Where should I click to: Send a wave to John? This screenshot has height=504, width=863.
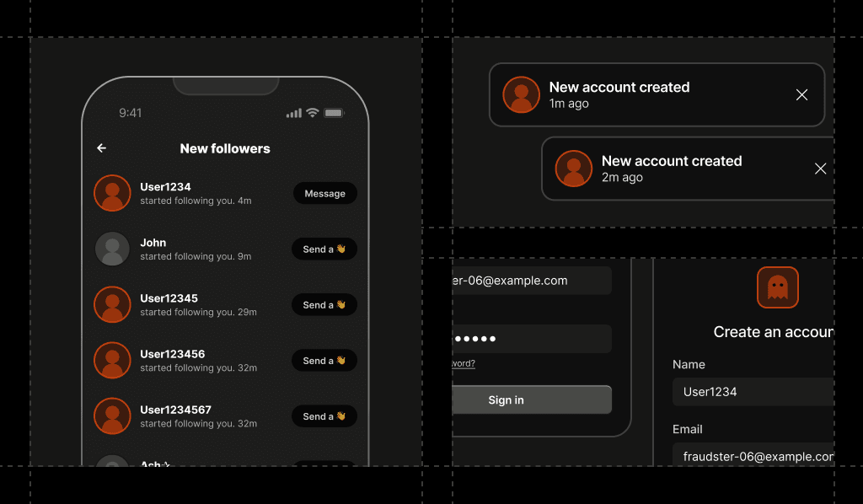click(x=324, y=249)
